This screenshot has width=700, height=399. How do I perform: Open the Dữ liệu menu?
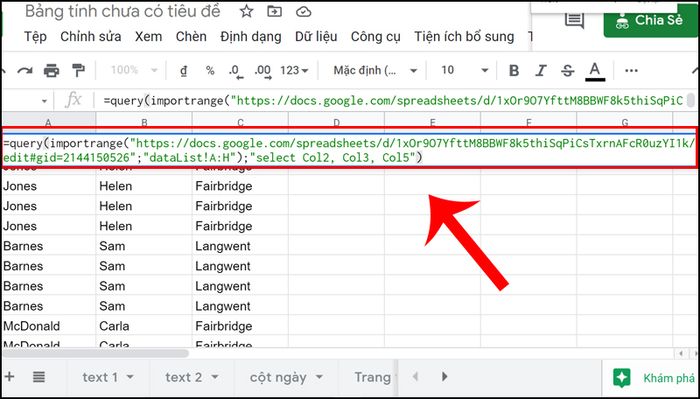(x=316, y=37)
